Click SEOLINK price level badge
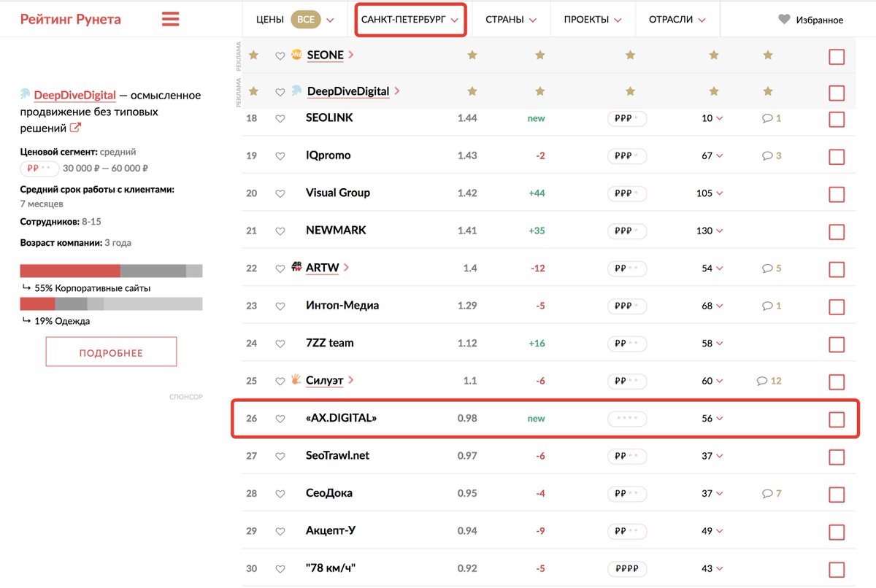876x588 pixels. tap(627, 118)
